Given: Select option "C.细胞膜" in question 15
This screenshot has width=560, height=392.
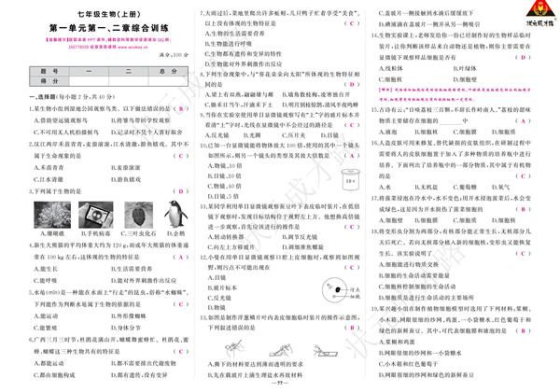Looking at the screenshot, I should tap(465, 132).
